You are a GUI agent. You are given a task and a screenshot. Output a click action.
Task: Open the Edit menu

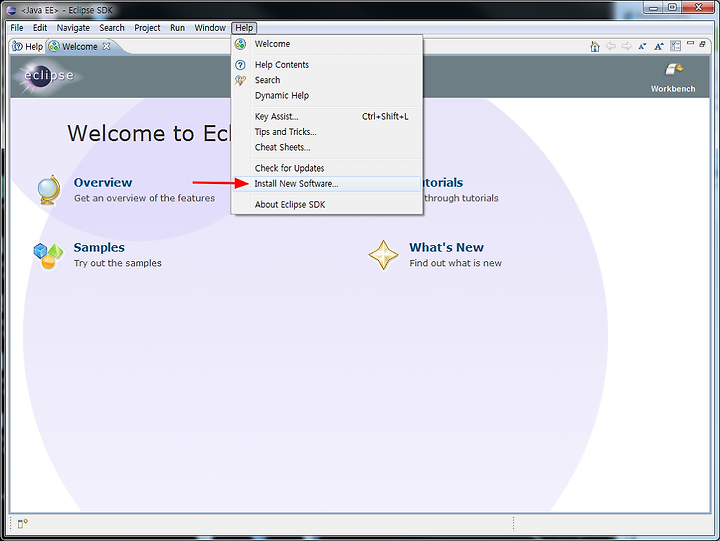tap(40, 28)
